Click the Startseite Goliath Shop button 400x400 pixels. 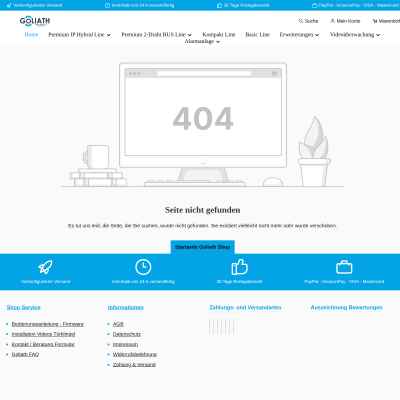[x=203, y=247]
